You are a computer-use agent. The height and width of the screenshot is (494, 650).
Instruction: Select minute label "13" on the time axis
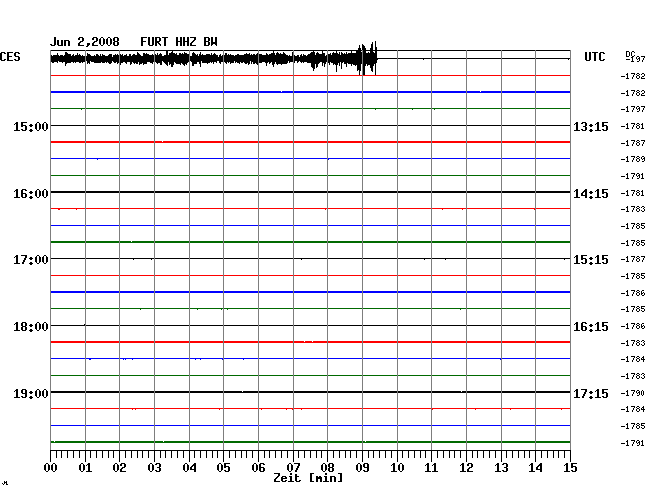501,468
